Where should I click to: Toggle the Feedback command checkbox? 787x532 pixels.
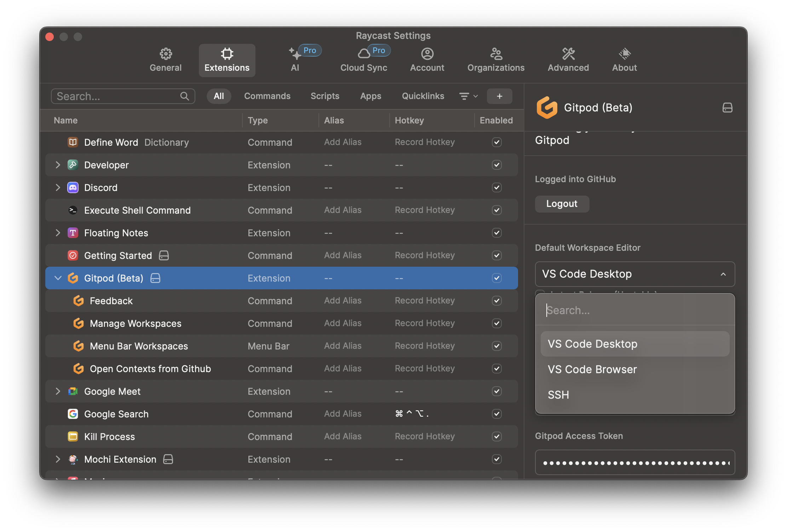coord(497,301)
